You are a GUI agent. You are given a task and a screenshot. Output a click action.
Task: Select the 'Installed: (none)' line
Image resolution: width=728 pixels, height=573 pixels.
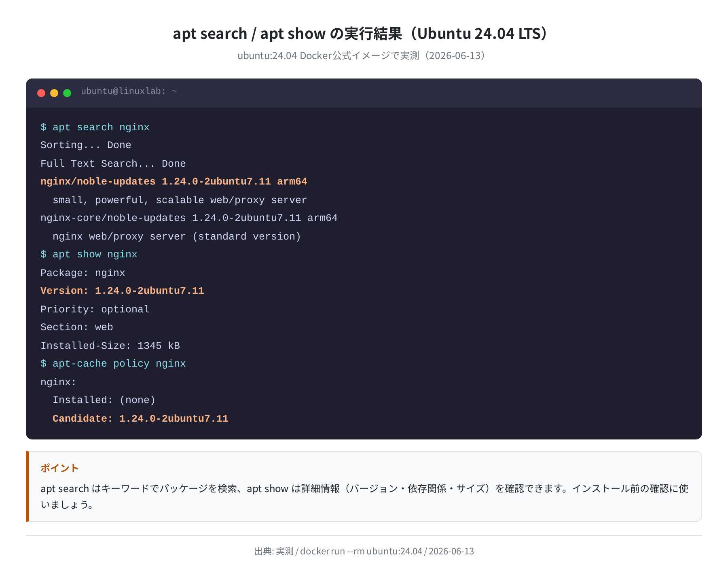tap(104, 400)
